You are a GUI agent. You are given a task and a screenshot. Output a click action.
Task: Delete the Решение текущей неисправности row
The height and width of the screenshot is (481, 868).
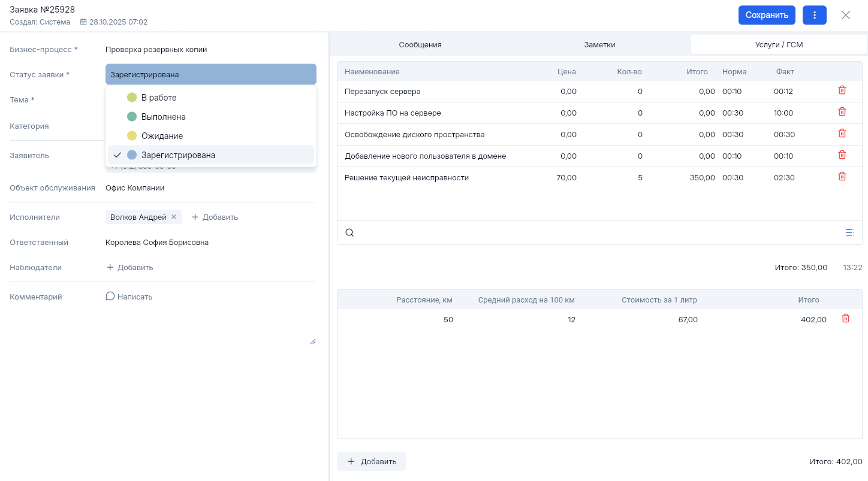[x=842, y=177]
